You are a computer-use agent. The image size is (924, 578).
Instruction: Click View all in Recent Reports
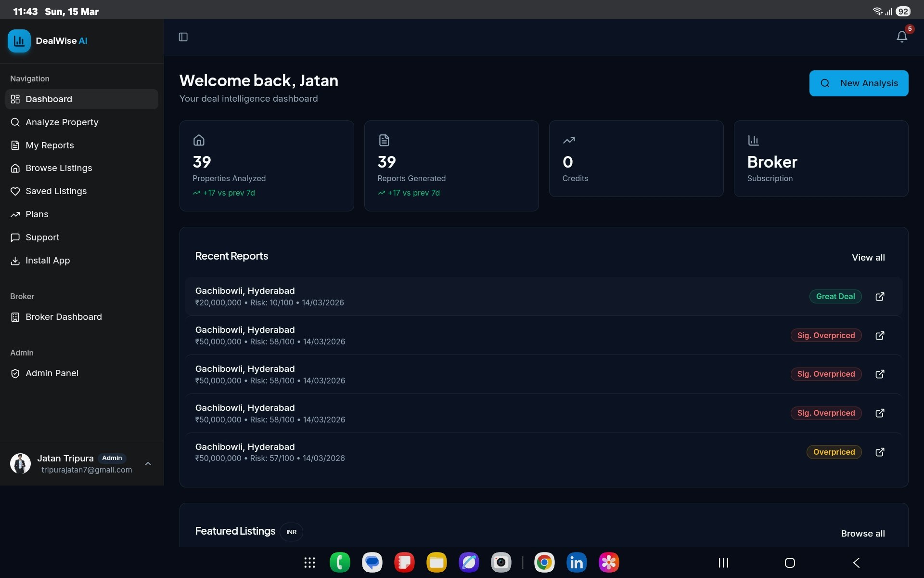[868, 257]
